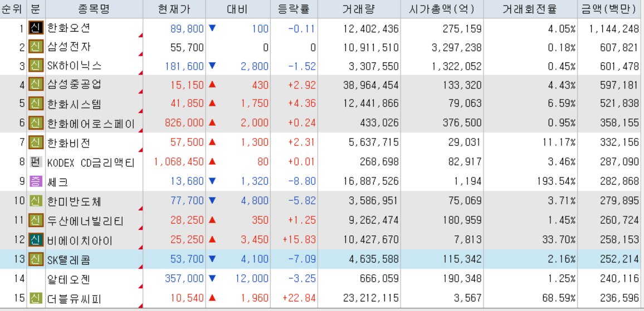
Task: Click the blue down arrow in 한미반도체 row
Action: [x=212, y=201]
